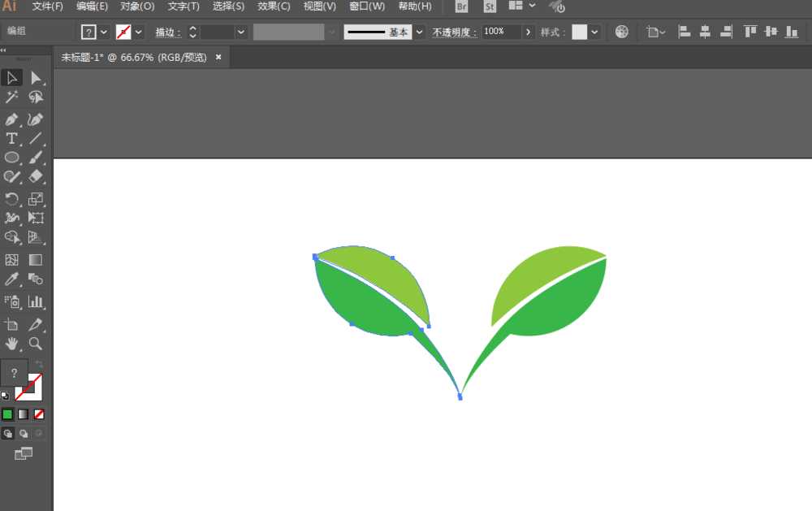Select the Zoom tool
The width and height of the screenshot is (812, 511).
[x=37, y=343]
